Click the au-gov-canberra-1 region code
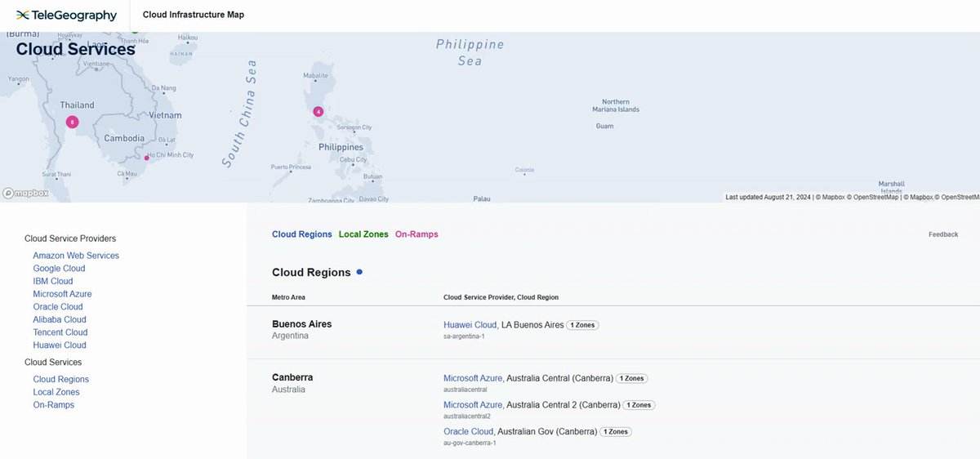The height and width of the screenshot is (459, 980). (x=470, y=443)
